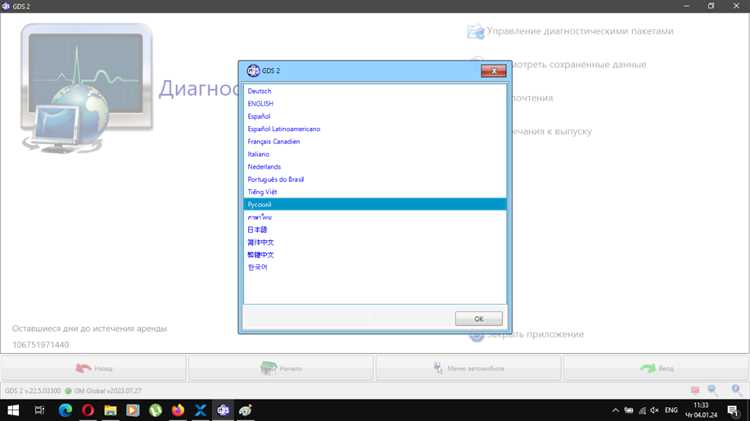Choose Español language entry
Viewport: 750px width, 421px height.
375,116
